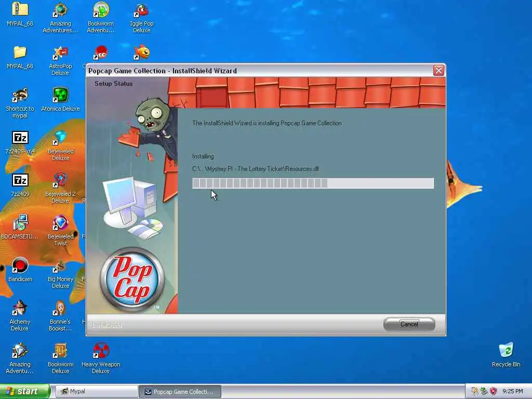Cancel the Popcap Game Collection installation
This screenshot has height=399, width=532.
pyautogui.click(x=409, y=324)
